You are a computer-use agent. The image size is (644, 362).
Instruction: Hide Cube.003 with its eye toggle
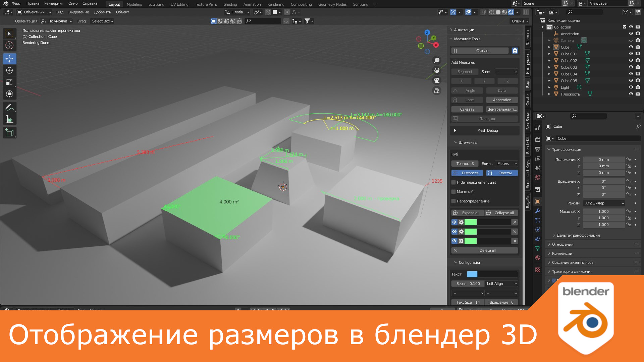(x=631, y=67)
